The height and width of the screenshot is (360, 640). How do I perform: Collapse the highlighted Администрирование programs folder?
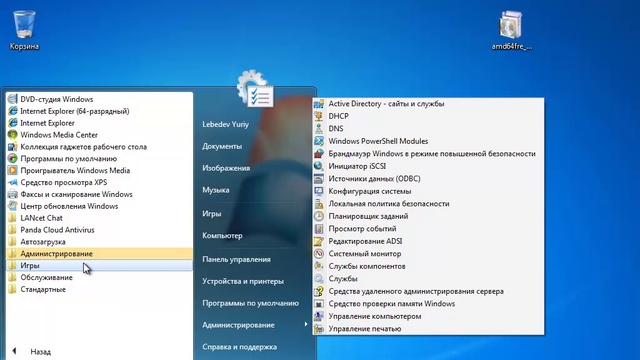click(100, 253)
